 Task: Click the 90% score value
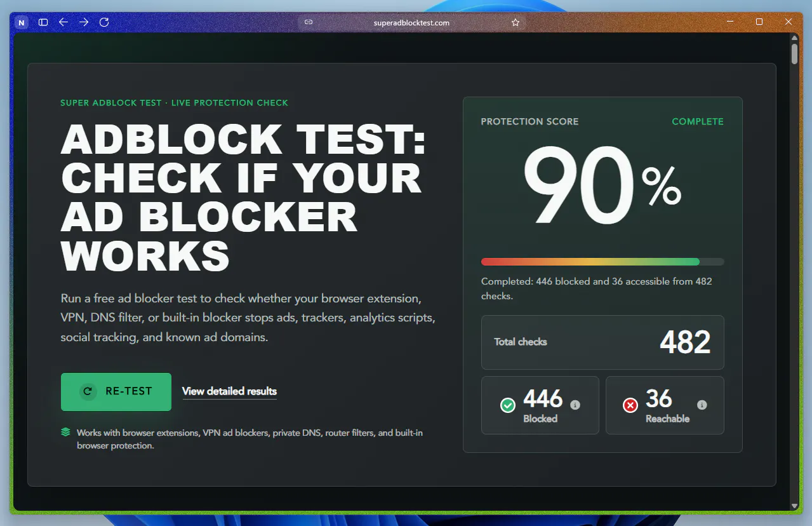pyautogui.click(x=602, y=185)
